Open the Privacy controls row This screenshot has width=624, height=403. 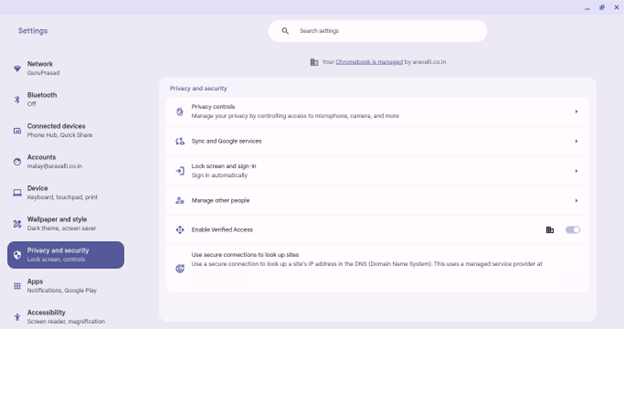377,112
